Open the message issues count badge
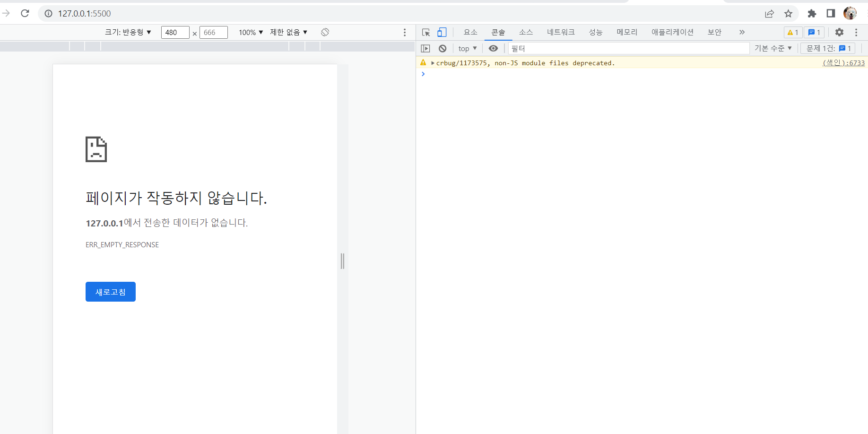The width and height of the screenshot is (868, 434). [814, 32]
